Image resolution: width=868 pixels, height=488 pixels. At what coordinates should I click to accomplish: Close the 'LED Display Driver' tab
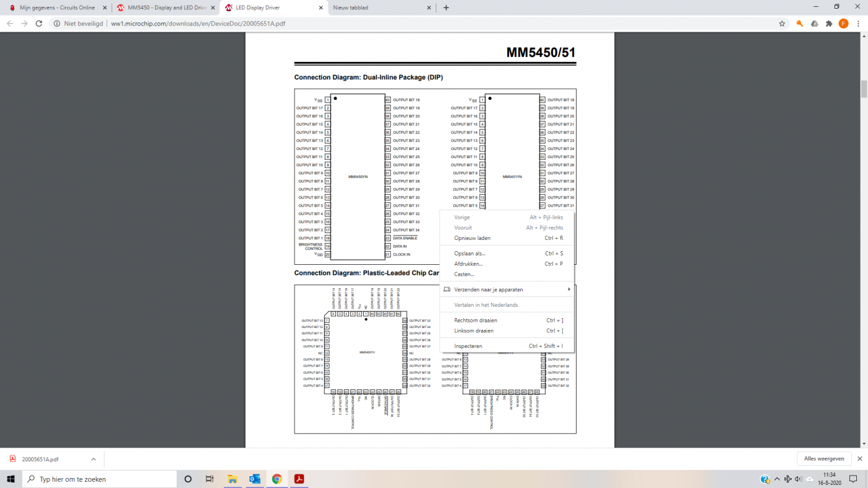pyautogui.click(x=321, y=8)
